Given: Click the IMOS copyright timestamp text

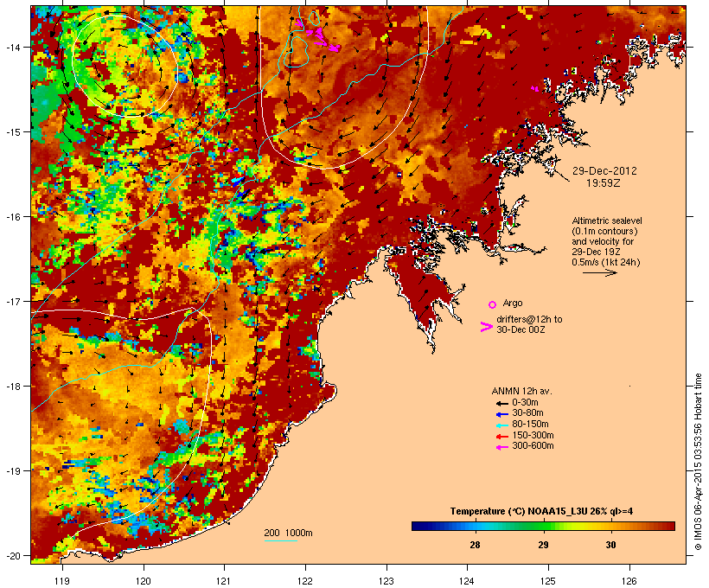Looking at the screenshot, I should (699, 462).
